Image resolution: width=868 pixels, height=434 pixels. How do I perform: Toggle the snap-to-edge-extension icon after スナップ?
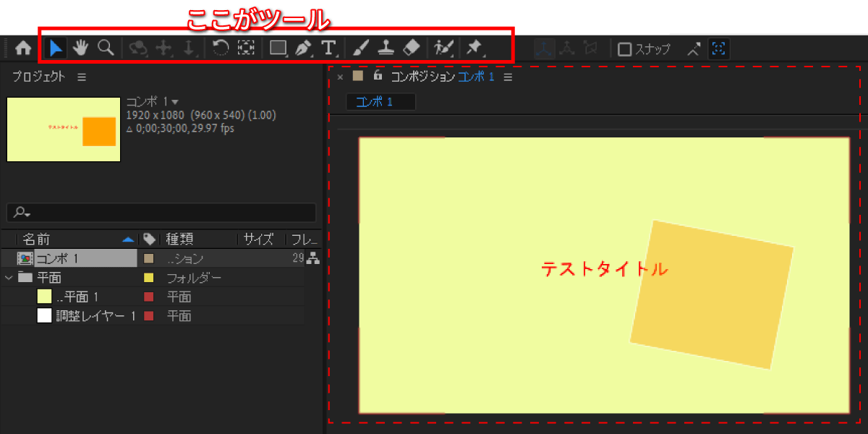tap(694, 48)
